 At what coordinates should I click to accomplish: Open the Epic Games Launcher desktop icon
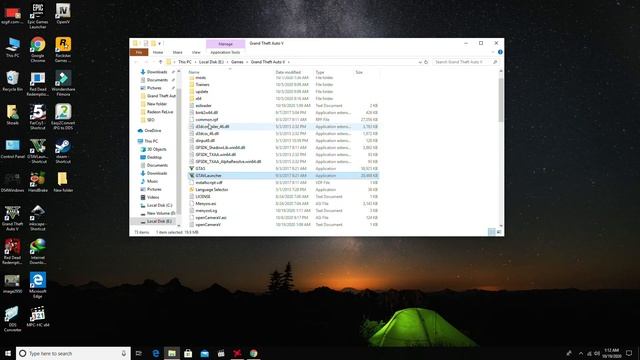pos(38,16)
